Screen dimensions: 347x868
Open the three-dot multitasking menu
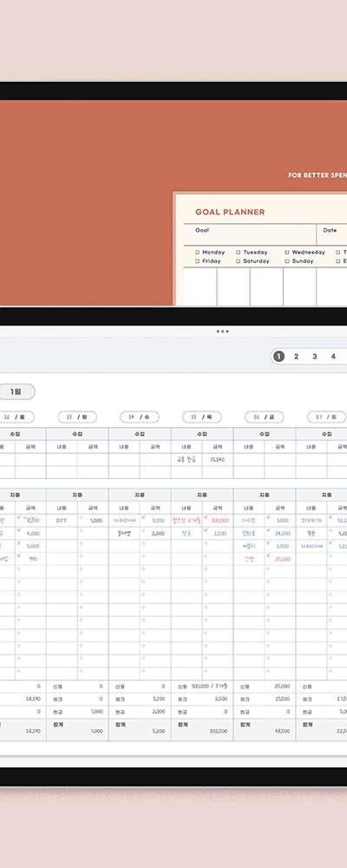222,331
